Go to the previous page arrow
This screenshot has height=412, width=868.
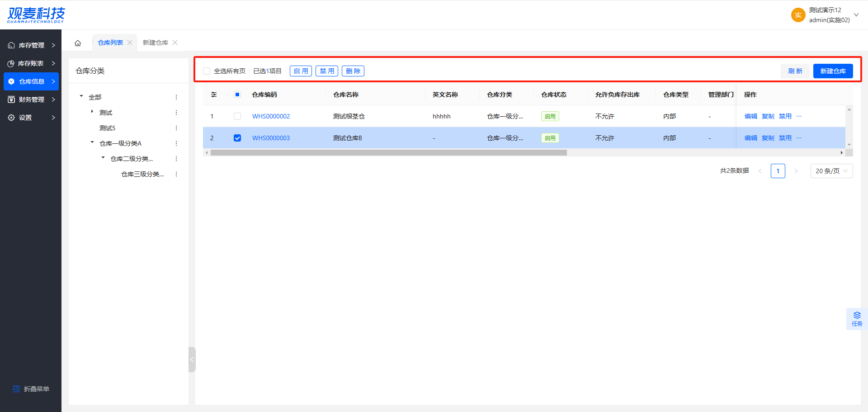pos(760,171)
